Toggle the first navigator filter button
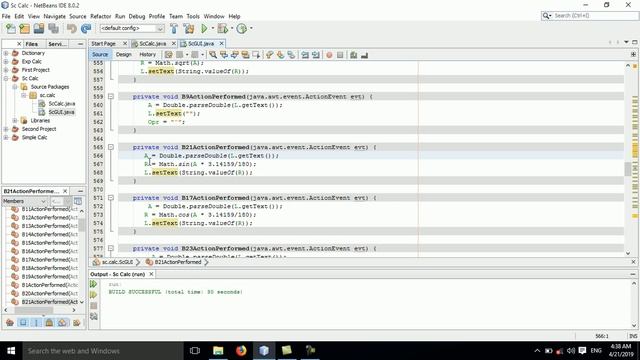The image size is (640, 360). click(10, 323)
